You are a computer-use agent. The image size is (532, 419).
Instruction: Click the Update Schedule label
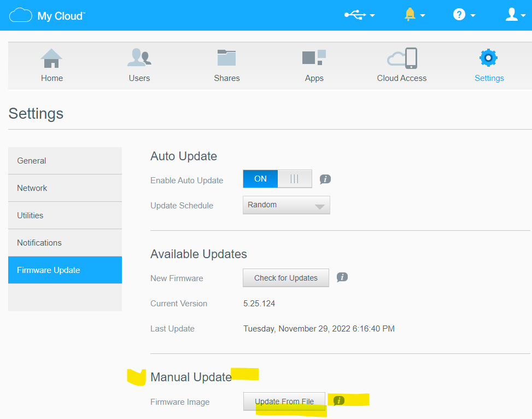click(182, 206)
